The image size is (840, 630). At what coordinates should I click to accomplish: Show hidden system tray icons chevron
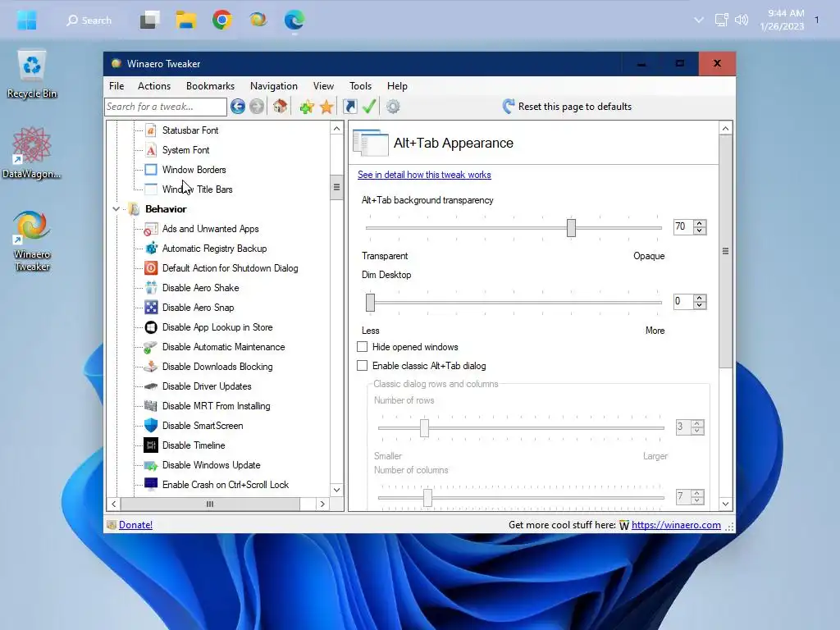pyautogui.click(x=699, y=21)
